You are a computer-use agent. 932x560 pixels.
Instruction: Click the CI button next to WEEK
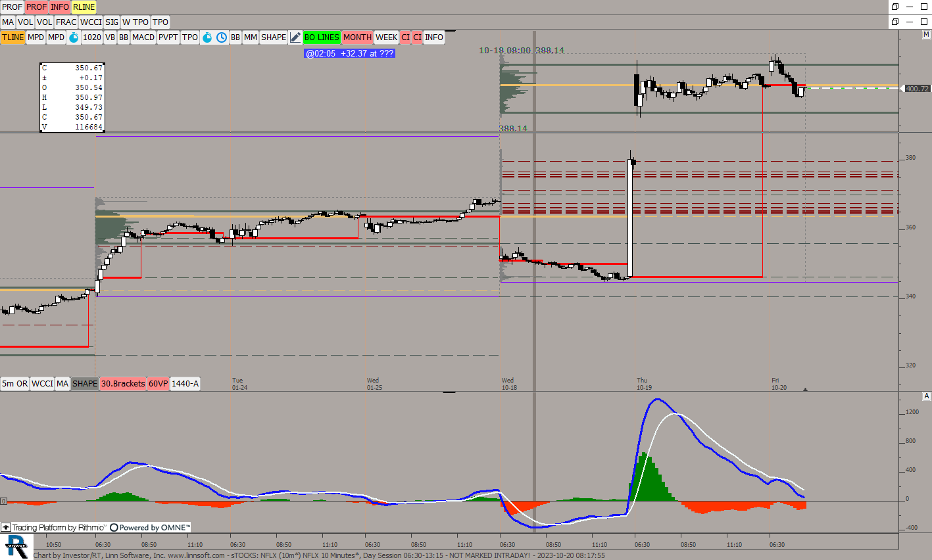click(x=406, y=37)
